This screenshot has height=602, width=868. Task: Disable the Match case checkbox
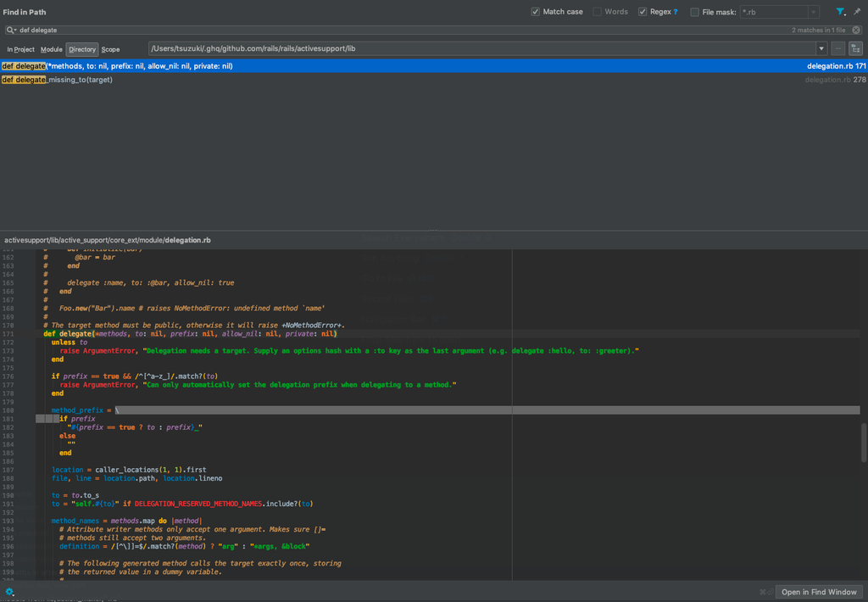pyautogui.click(x=537, y=11)
